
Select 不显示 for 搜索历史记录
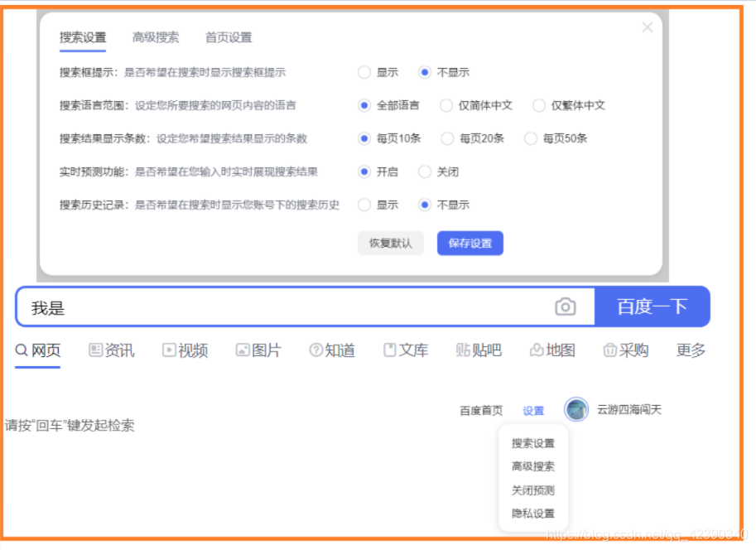(424, 205)
